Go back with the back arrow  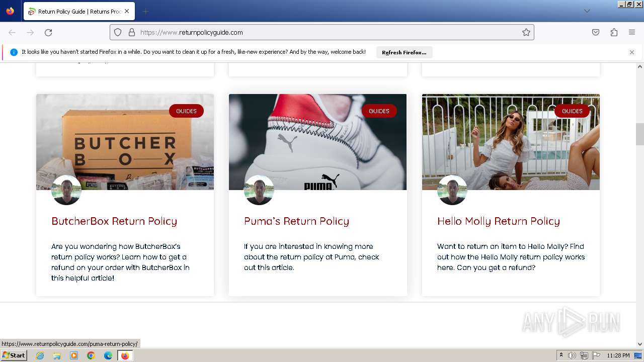click(12, 32)
